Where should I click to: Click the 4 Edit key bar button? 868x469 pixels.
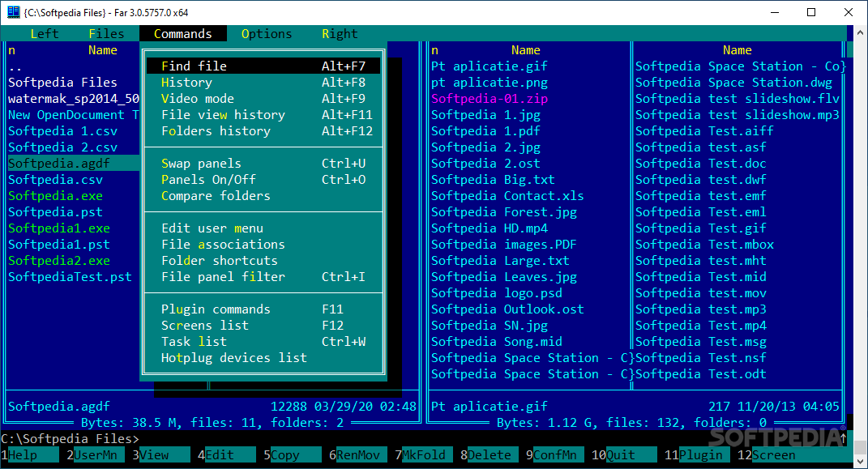point(227,454)
